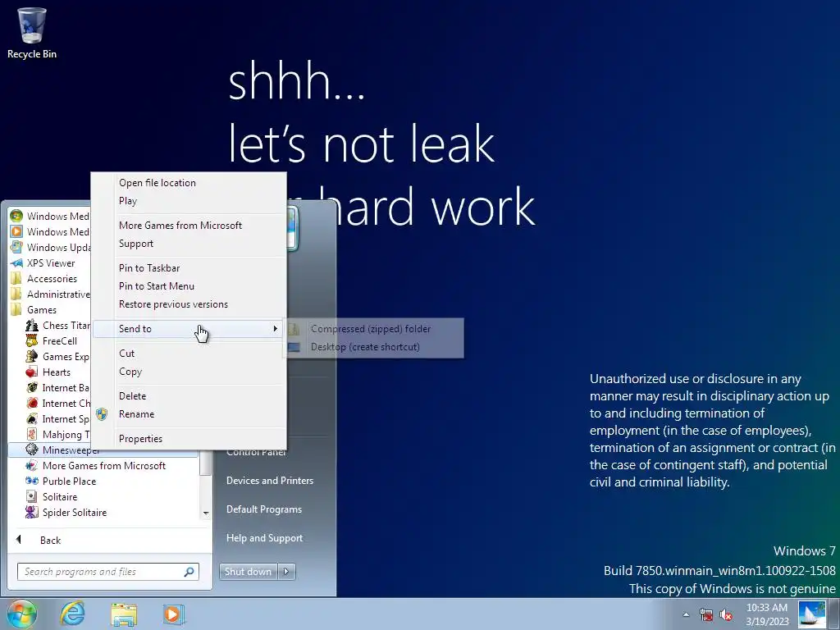Go Back in the Start menu
Image resolution: width=840 pixels, height=630 pixels.
pos(50,541)
